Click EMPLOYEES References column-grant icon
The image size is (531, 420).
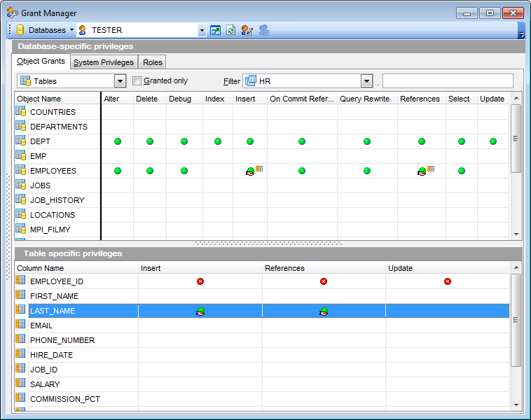pos(426,171)
